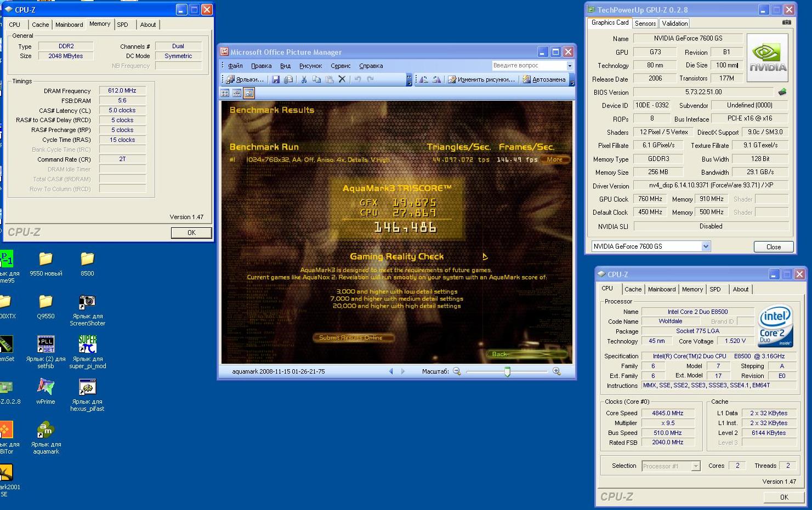Go to next picture arrow

[403, 371]
